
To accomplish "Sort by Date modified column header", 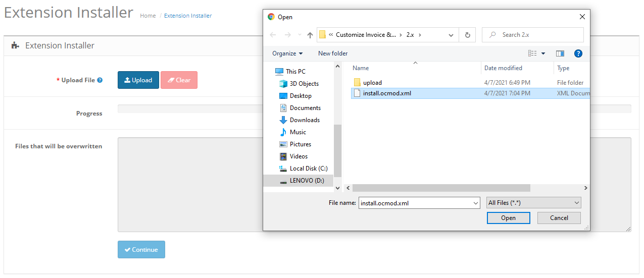I will [503, 68].
